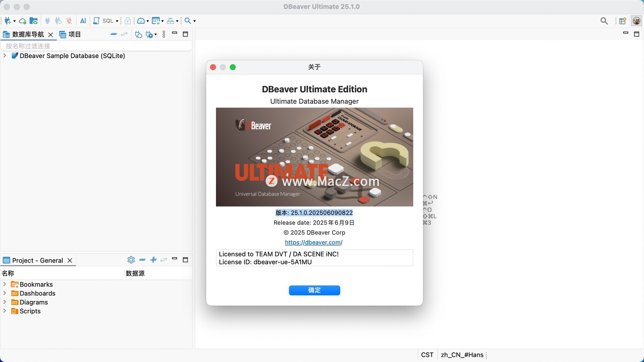
Task: Select the Diagrams folder row
Action: coord(30,302)
